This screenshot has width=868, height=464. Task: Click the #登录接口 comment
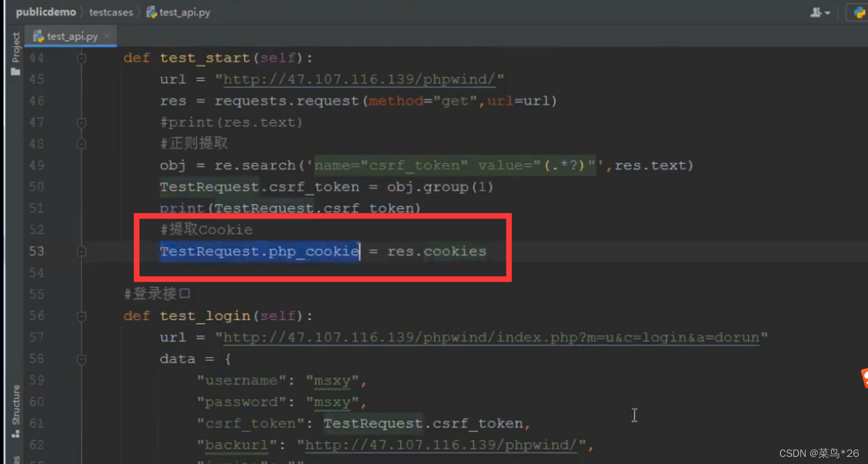point(157,294)
